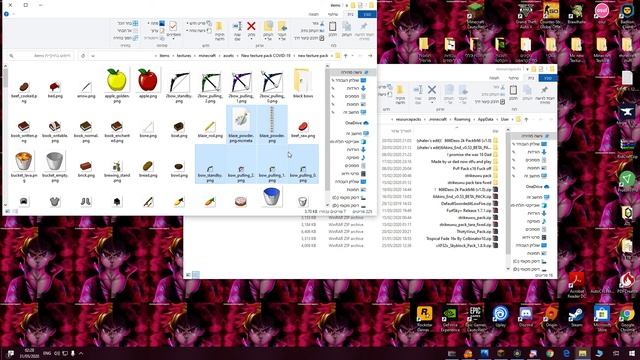640x360 pixels.
Task: Open the View tab in front window
Action: click(314, 15)
